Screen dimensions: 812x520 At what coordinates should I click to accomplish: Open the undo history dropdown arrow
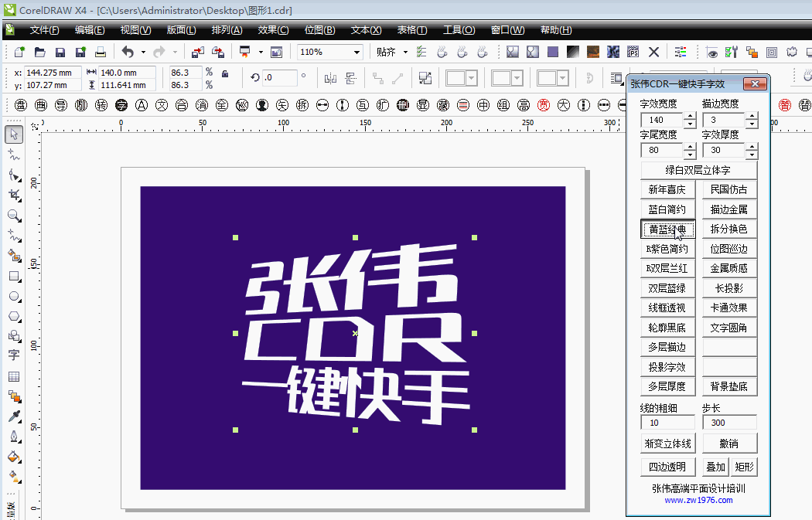(x=143, y=53)
